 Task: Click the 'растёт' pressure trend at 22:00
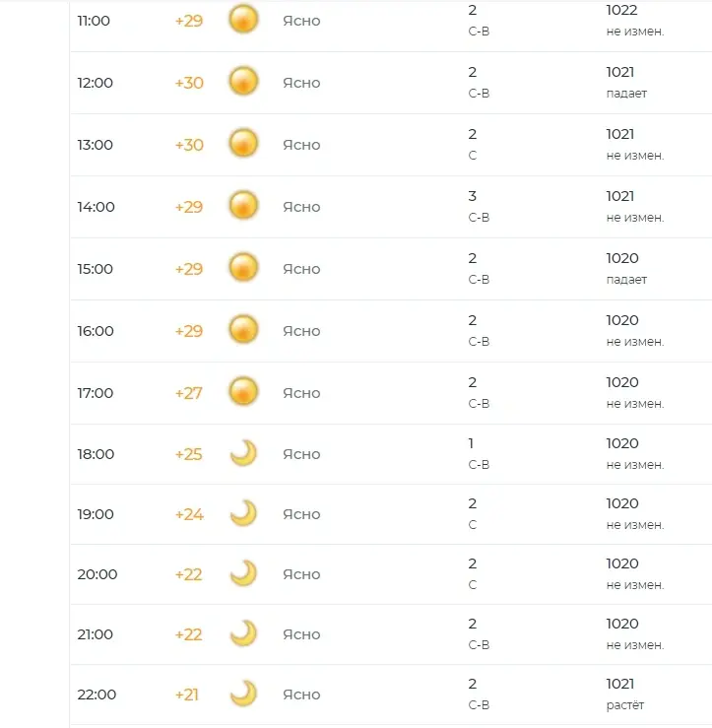pos(625,705)
